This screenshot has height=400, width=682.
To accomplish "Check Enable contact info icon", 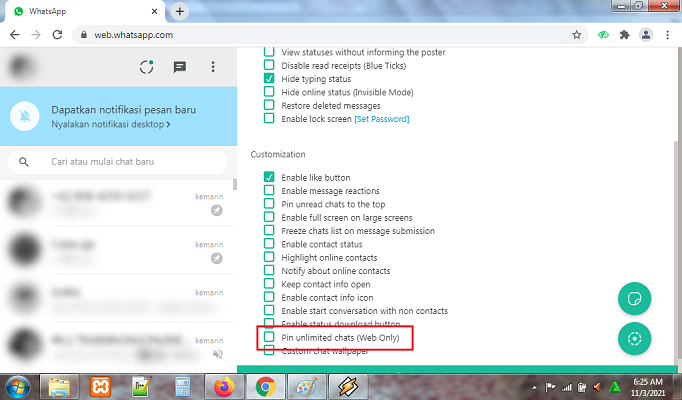I will tap(269, 297).
